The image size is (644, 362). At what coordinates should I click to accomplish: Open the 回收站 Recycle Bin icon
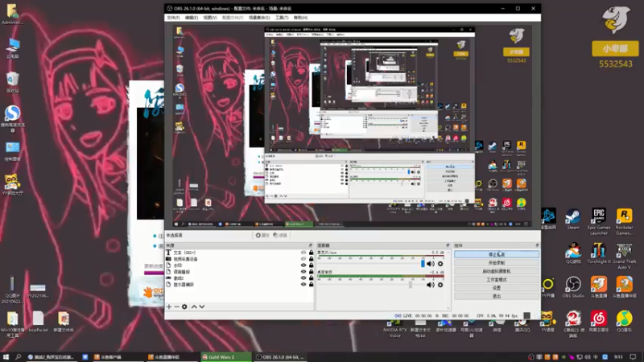tap(13, 82)
